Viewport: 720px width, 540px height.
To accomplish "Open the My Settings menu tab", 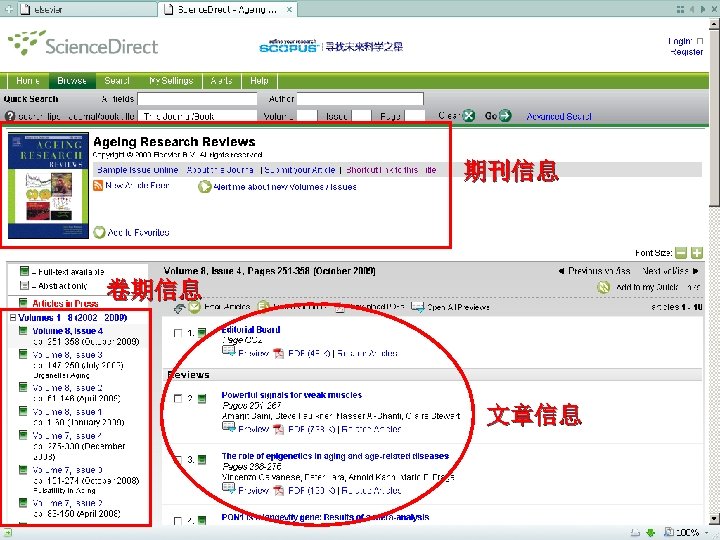I will point(171,81).
